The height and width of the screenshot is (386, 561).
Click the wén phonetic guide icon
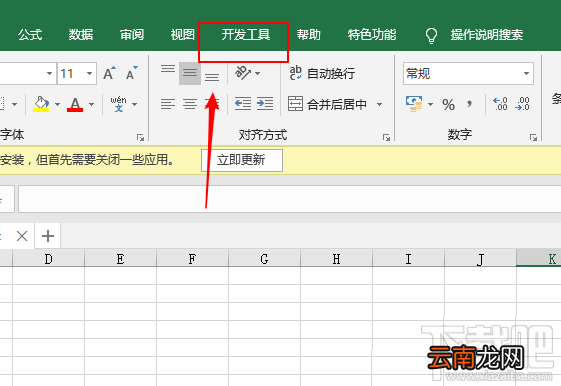coord(118,104)
